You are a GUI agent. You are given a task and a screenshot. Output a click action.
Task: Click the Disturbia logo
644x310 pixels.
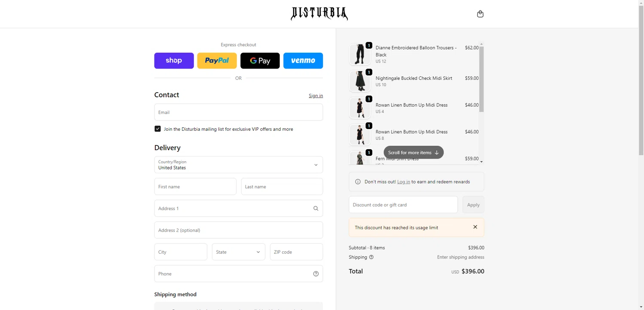point(319,14)
